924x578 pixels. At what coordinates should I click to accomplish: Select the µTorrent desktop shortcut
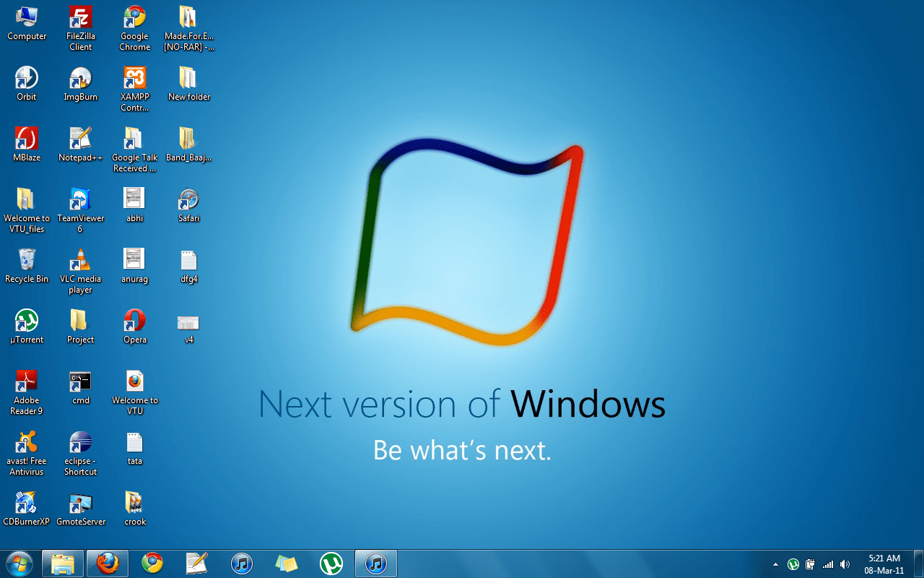27,327
